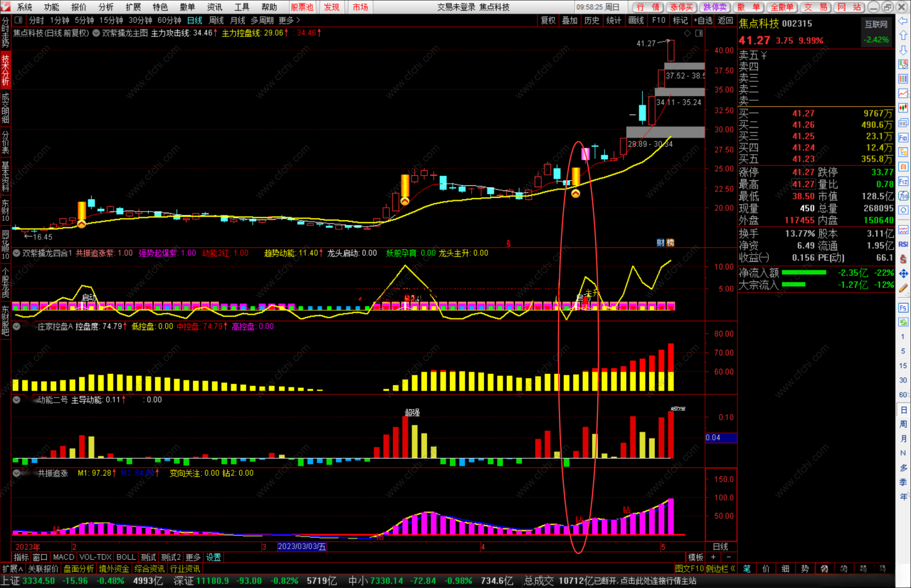Expand the 更多 period options chevron
This screenshot has height=588, width=911.
[298, 20]
